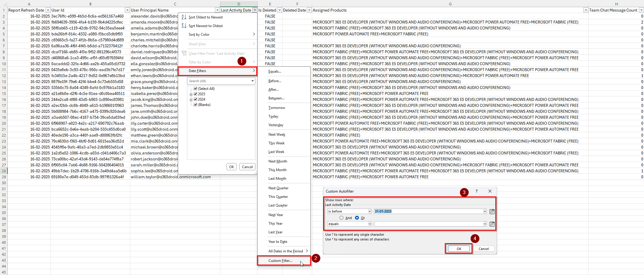
Task: Uncheck the 2024 checkbox
Action: [195, 99]
